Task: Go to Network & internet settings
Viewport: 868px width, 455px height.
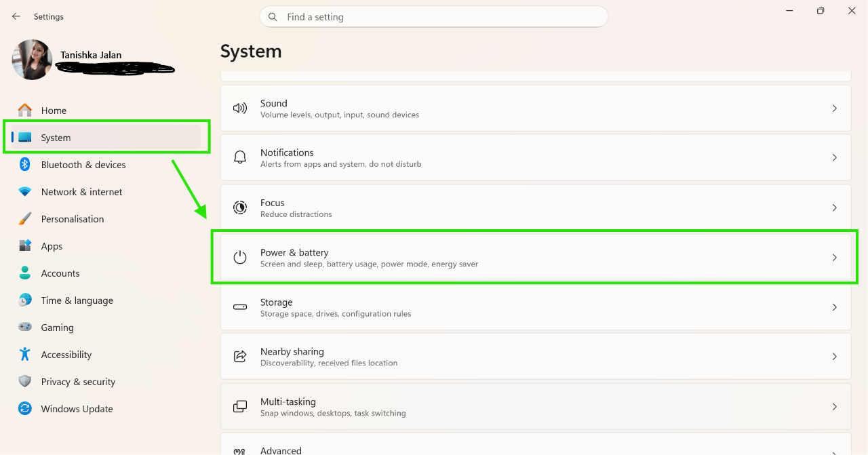Action: coord(106,192)
